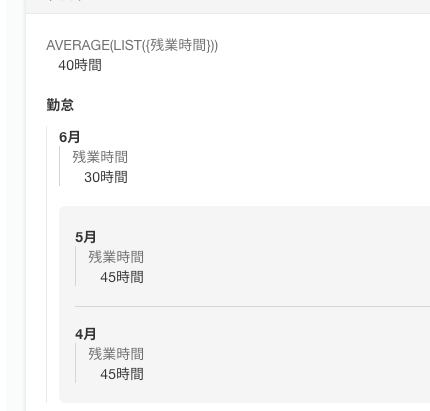Click the 残業時間 label under 6月

[100, 157]
